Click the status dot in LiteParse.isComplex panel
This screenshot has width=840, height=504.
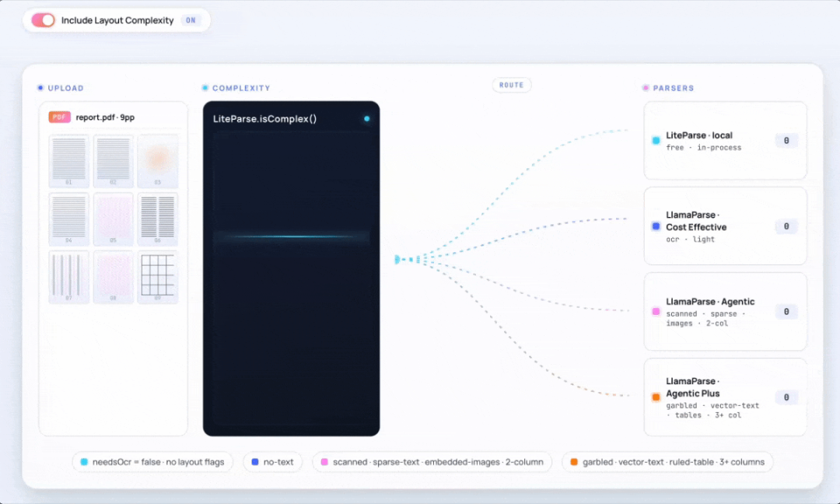pos(367,119)
